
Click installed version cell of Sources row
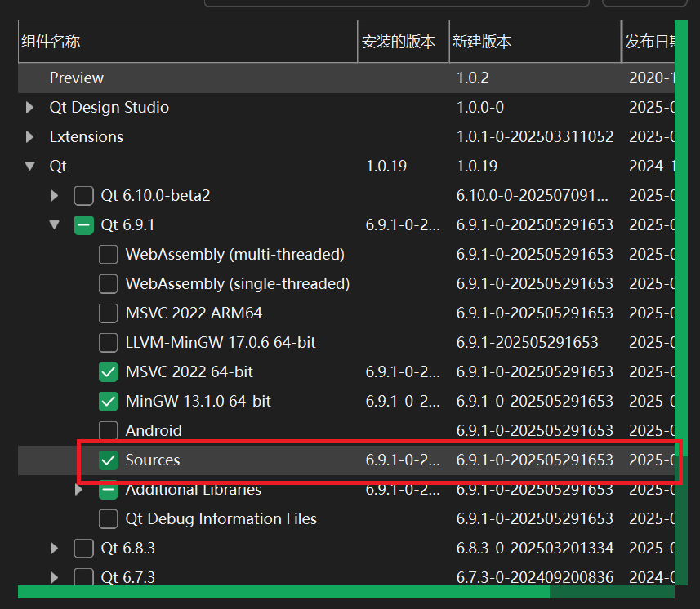click(x=403, y=460)
